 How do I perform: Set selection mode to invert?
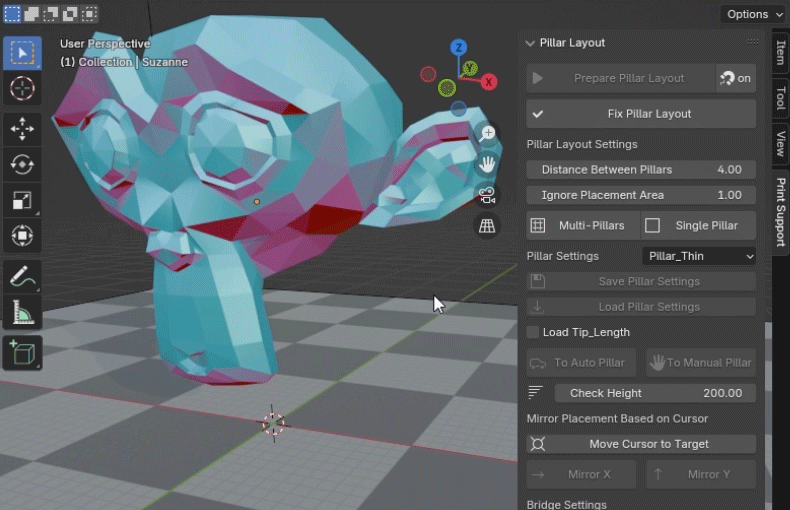coord(70,14)
